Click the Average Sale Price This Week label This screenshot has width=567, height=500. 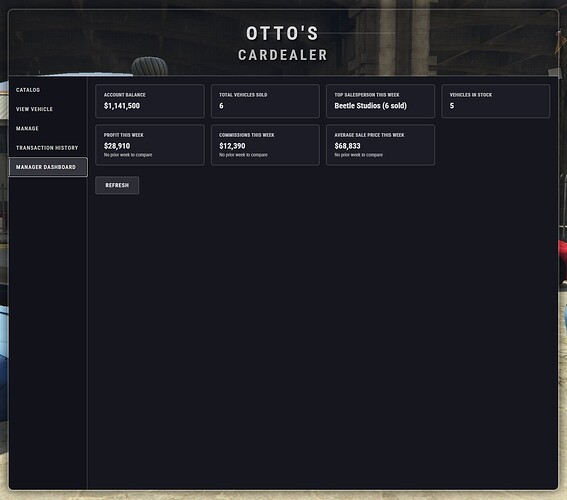(x=370, y=135)
